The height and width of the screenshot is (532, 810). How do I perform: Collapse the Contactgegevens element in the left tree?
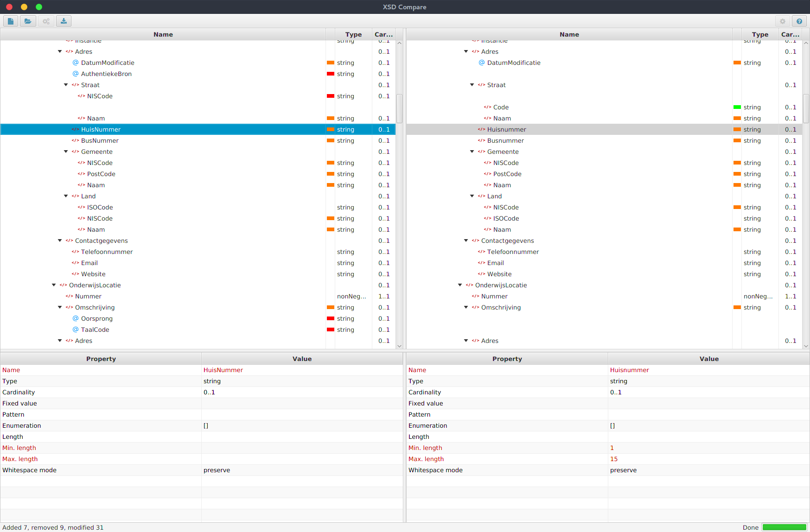(59, 241)
